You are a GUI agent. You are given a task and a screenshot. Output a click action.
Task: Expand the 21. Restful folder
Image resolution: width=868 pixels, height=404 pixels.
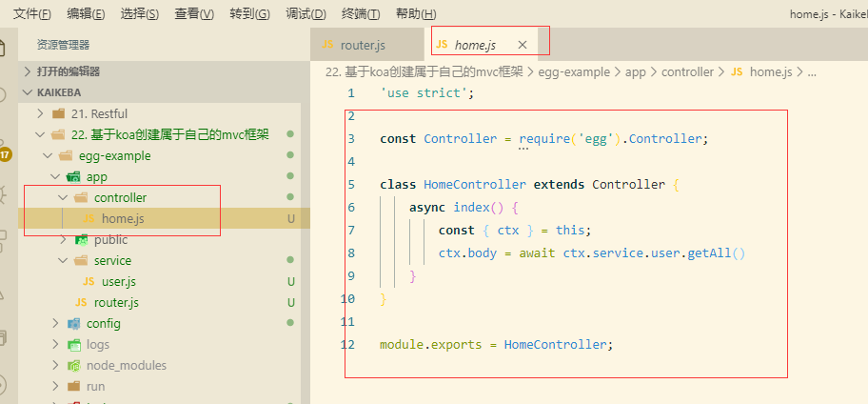(40, 113)
